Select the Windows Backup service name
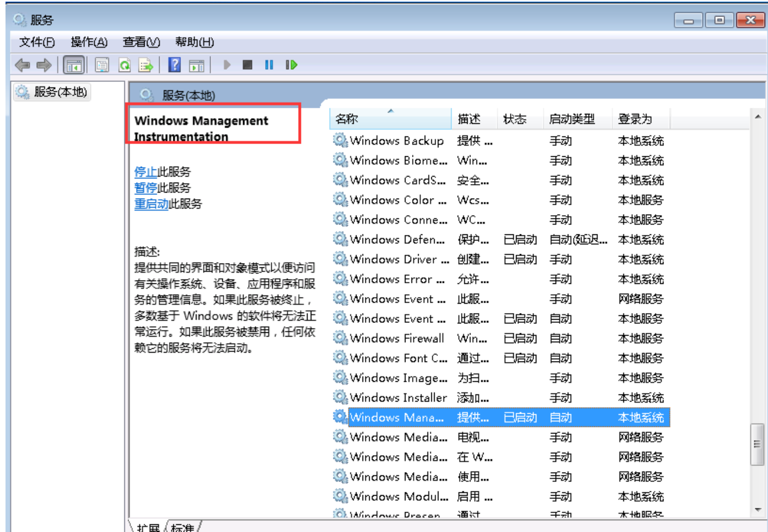This screenshot has height=532, width=768. click(397, 141)
